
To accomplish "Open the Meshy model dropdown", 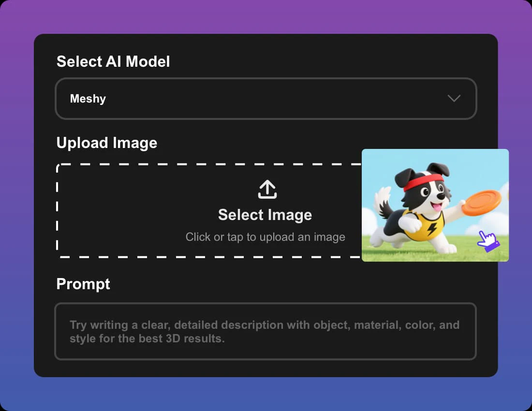I will click(x=266, y=99).
